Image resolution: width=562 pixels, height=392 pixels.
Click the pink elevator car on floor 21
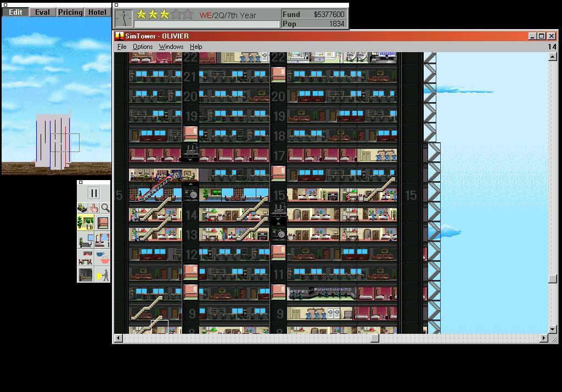(278, 75)
